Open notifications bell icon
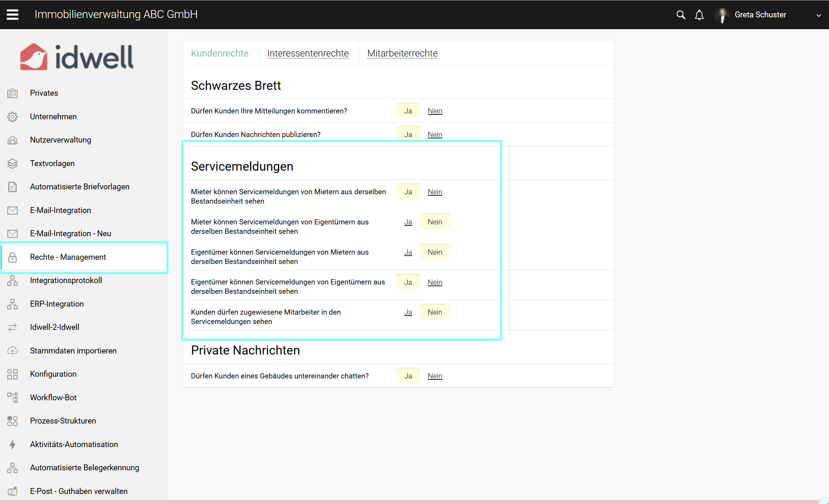Viewport: 829px width, 504px height. coord(699,15)
